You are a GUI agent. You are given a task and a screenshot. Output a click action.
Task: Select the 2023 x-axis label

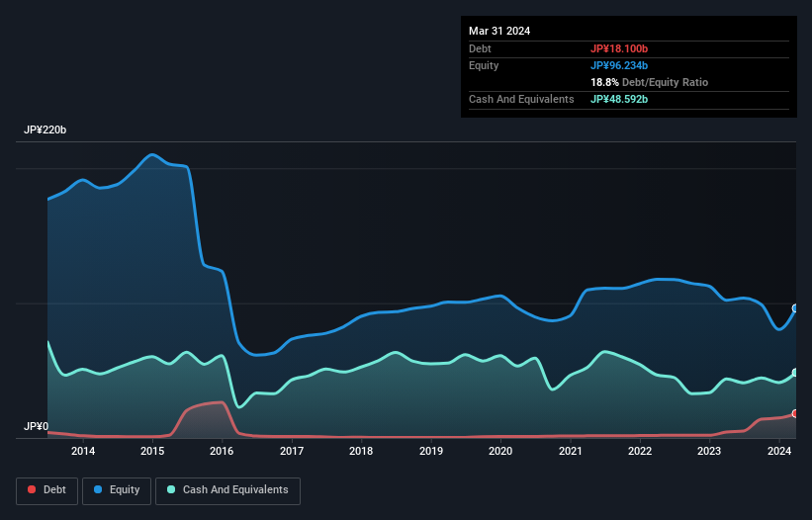pyautogui.click(x=709, y=451)
